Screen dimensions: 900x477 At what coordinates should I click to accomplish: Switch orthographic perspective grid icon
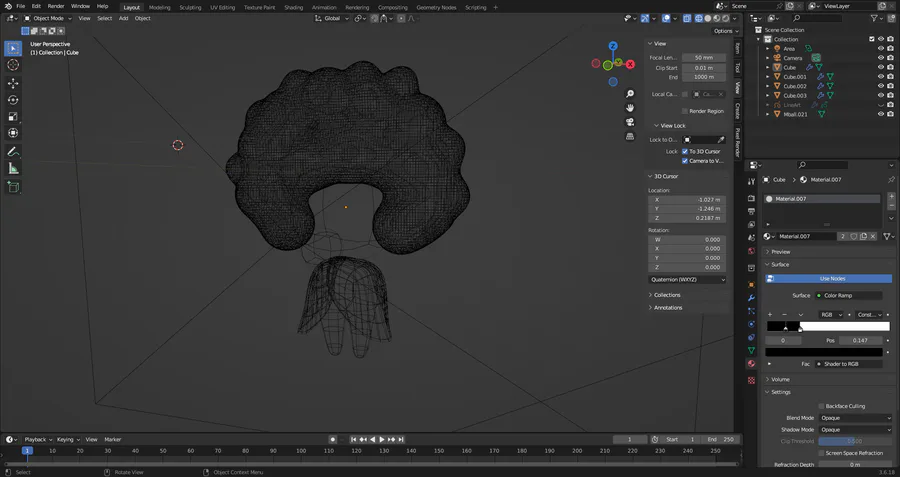coord(630,136)
